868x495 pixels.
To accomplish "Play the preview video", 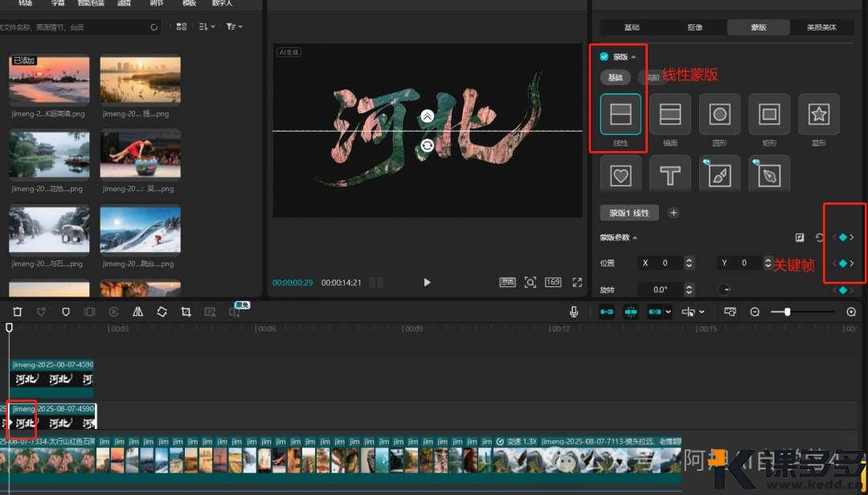I will [x=427, y=282].
